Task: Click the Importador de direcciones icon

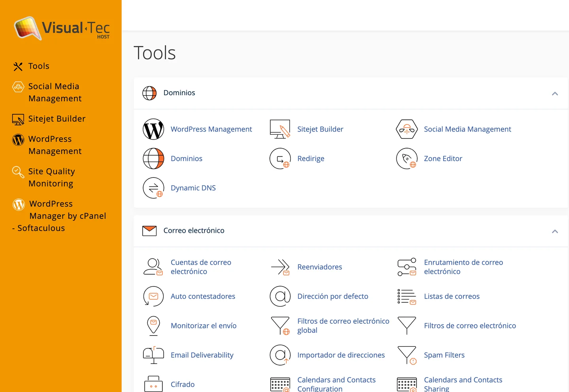Action: [280, 355]
